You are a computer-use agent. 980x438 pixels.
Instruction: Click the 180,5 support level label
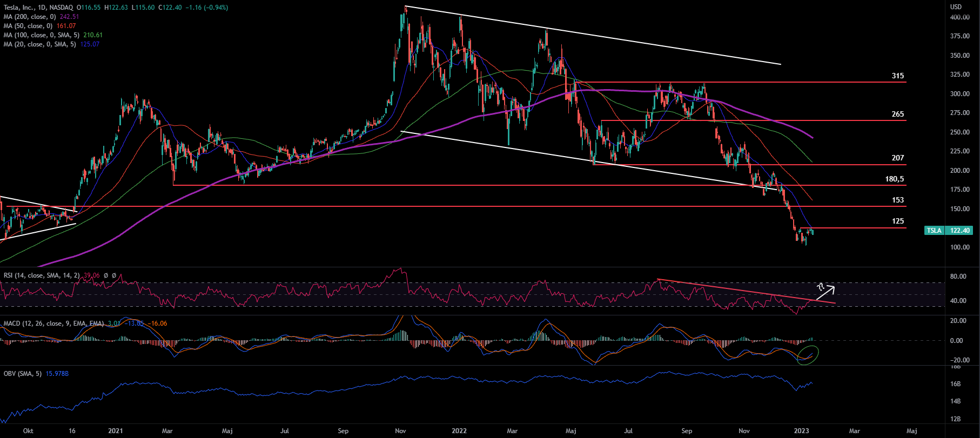[894, 179]
